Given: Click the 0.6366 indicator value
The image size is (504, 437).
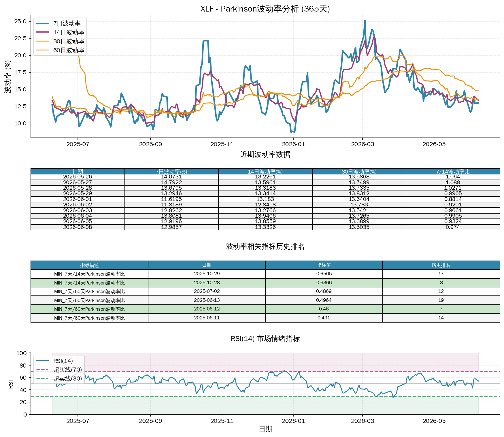Looking at the screenshot, I should pos(324,283).
